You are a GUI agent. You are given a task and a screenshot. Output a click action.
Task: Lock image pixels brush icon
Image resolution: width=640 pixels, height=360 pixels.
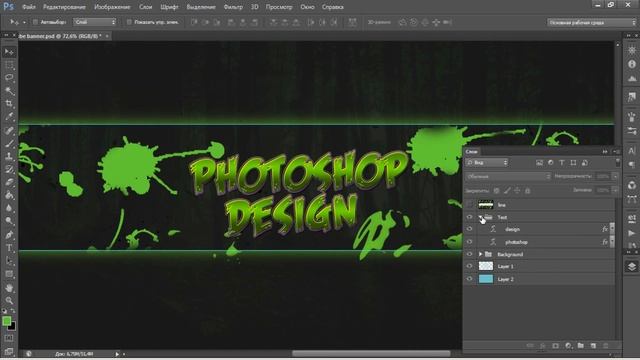click(x=507, y=191)
